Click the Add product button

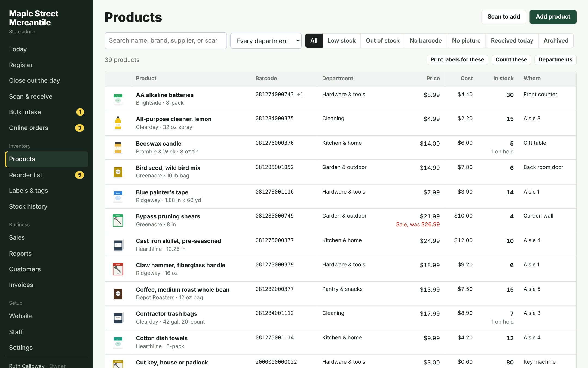[x=553, y=17]
